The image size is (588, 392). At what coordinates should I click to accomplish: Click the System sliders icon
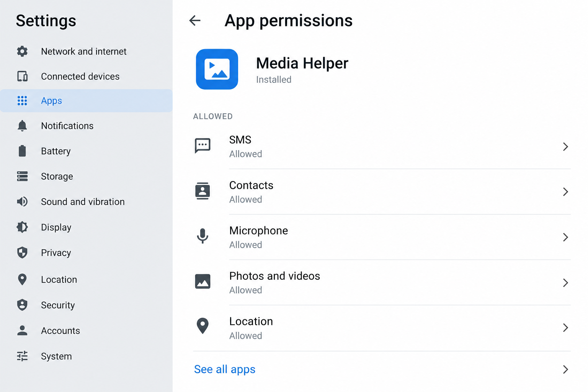[x=22, y=356]
